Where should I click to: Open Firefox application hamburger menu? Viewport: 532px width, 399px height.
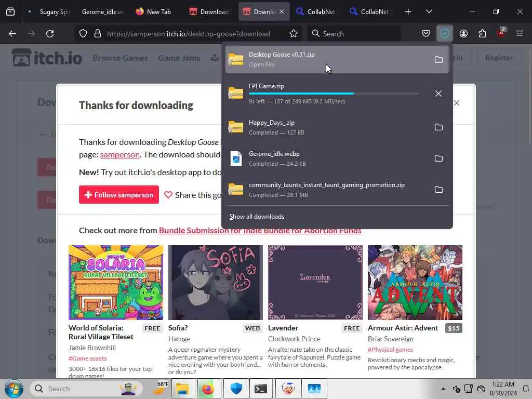coord(520,34)
